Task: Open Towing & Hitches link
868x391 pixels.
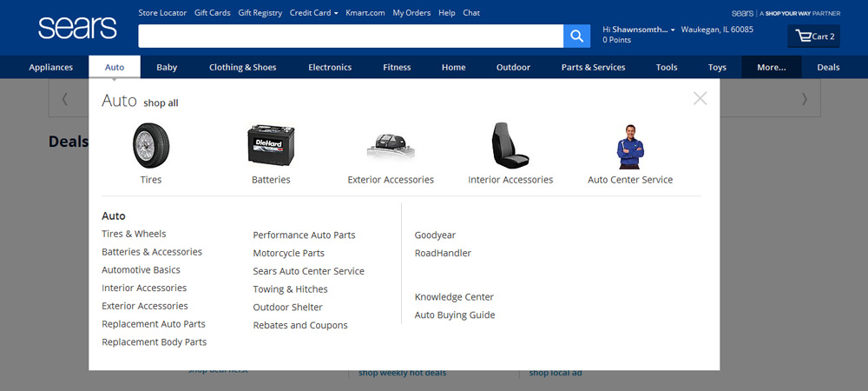Action: click(x=291, y=289)
